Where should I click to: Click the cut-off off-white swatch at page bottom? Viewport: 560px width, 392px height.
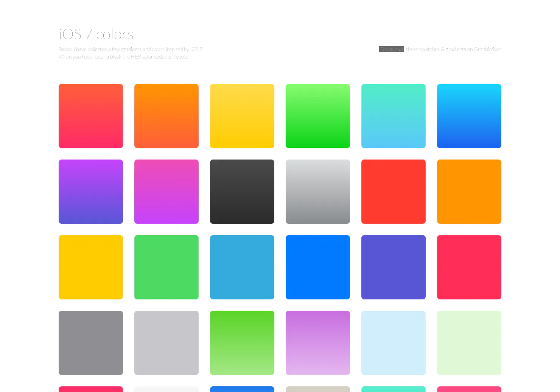coord(166,389)
